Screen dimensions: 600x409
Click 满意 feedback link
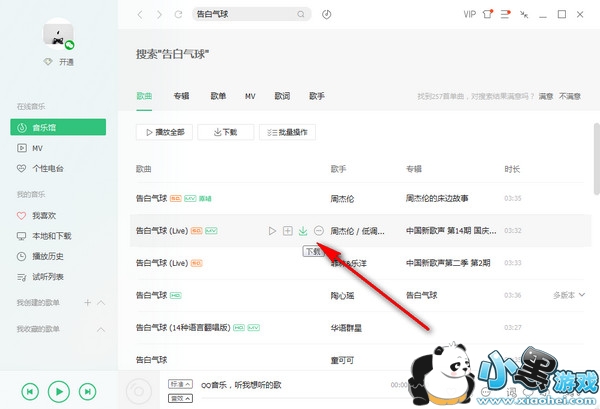click(x=546, y=96)
